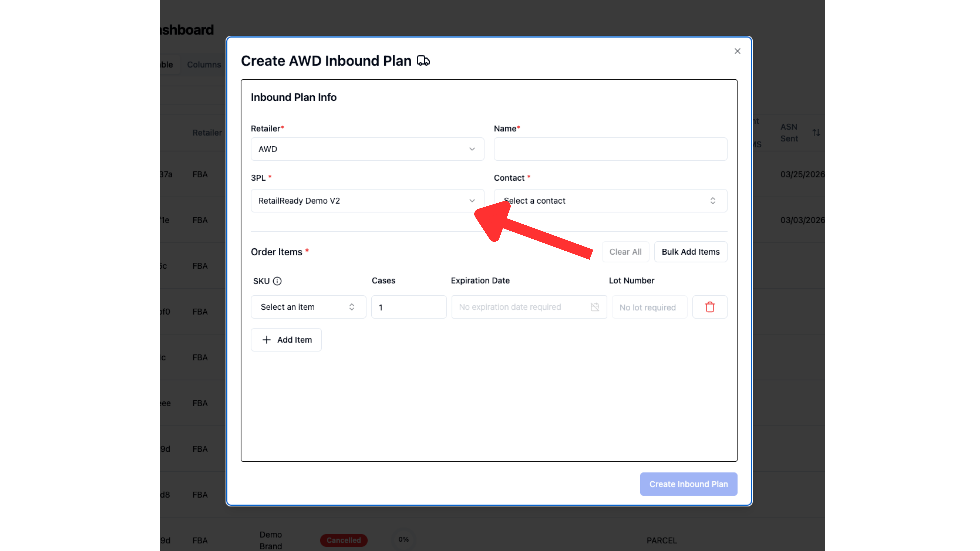Click the Inbound Plan Info heading
The height and width of the screenshot is (551, 980).
click(x=294, y=97)
